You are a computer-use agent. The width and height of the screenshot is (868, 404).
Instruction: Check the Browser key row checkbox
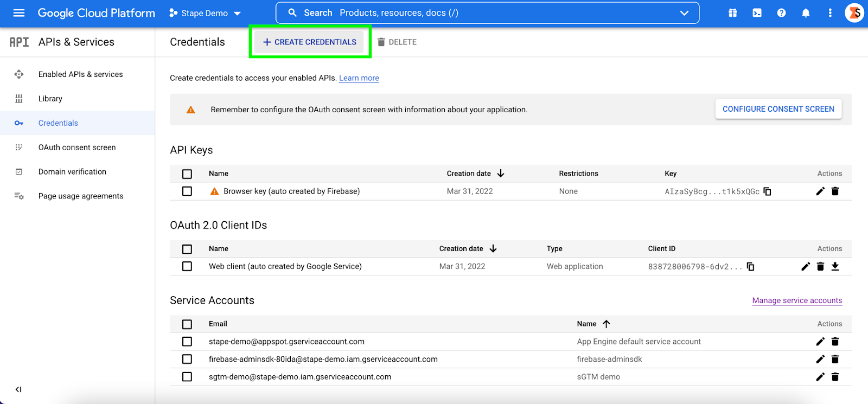(187, 191)
